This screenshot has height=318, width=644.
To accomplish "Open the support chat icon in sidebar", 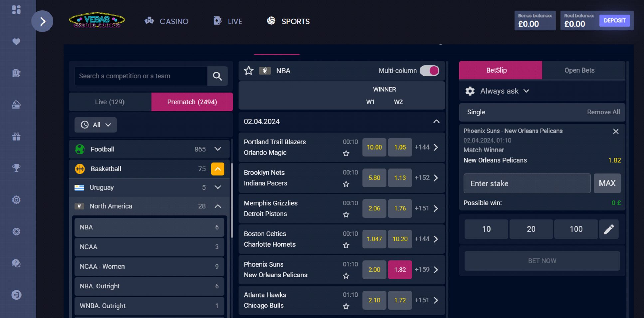I will (x=16, y=263).
